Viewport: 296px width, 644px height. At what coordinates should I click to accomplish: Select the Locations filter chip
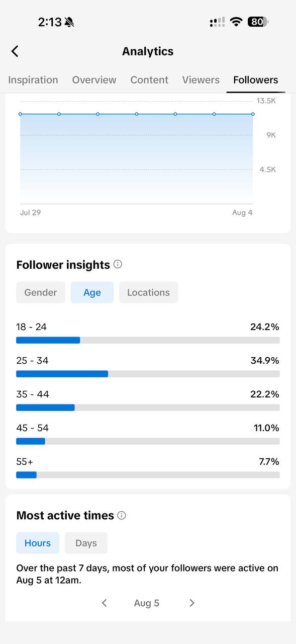tap(148, 292)
